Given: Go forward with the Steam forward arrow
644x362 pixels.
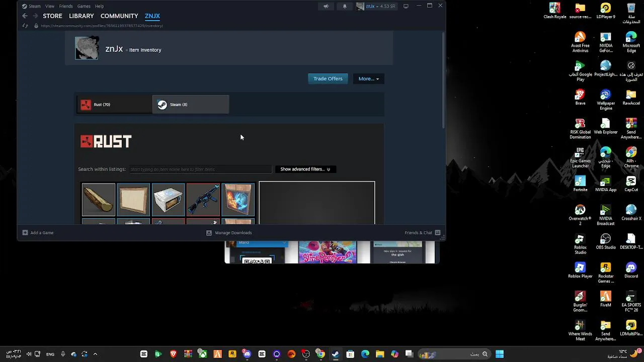Looking at the screenshot, I should point(35,16).
